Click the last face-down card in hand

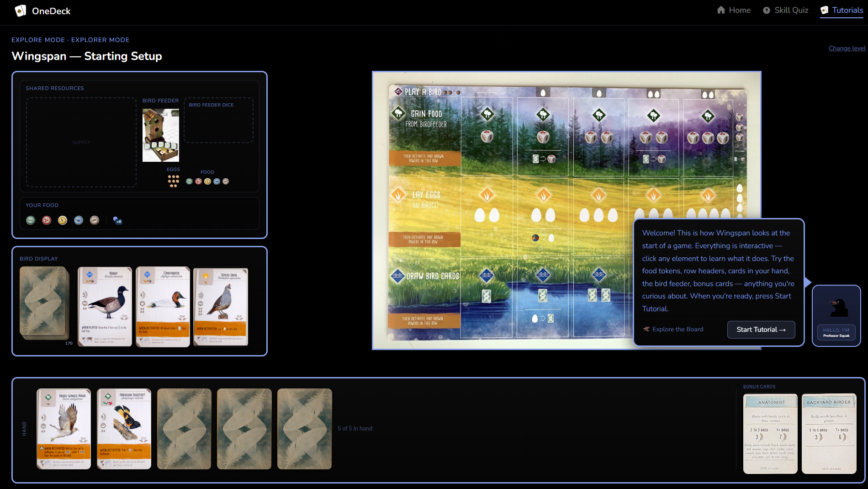[305, 429]
